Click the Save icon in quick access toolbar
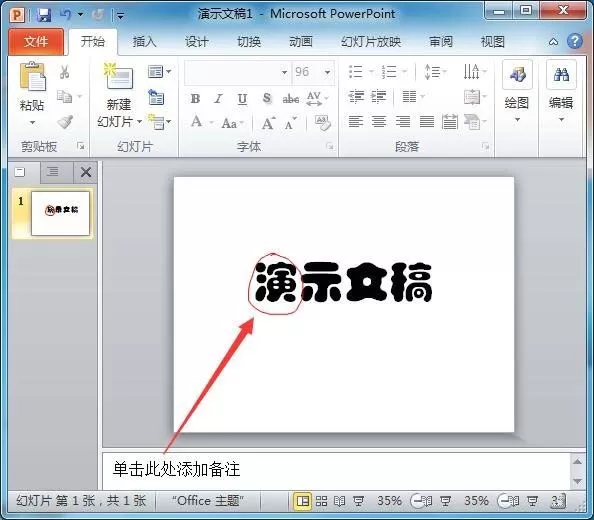Image resolution: width=594 pixels, height=520 pixels. pos(44,15)
